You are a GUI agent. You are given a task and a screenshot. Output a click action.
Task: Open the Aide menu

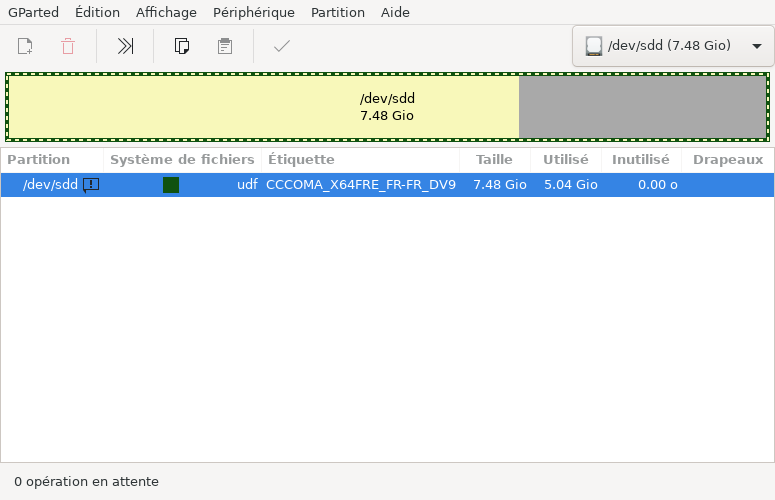[395, 12]
